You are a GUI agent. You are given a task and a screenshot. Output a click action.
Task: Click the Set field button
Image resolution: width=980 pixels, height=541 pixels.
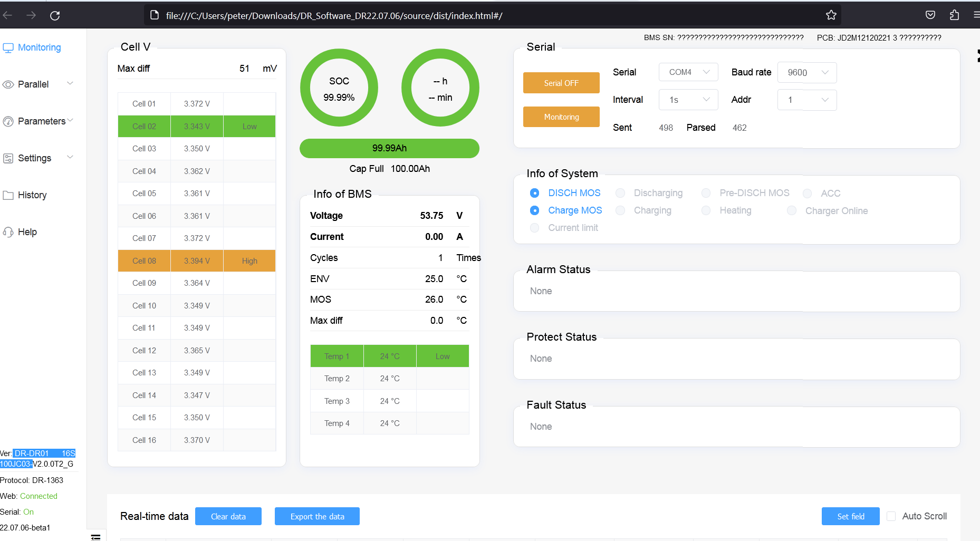tap(851, 516)
